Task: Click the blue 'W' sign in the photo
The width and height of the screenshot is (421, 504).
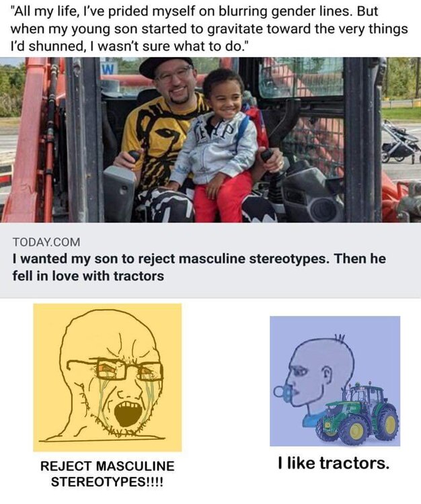Action: coord(110,68)
